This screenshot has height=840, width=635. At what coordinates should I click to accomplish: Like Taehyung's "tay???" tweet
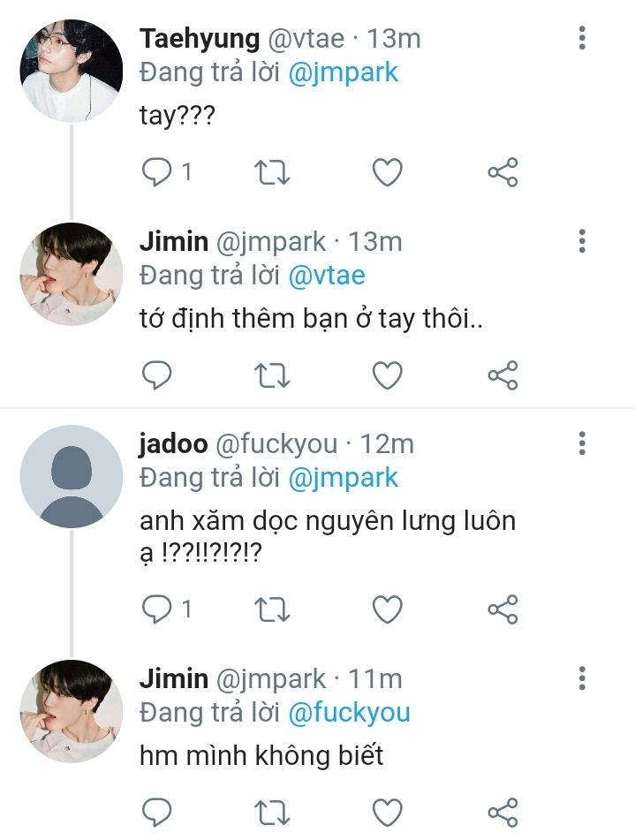(x=387, y=171)
